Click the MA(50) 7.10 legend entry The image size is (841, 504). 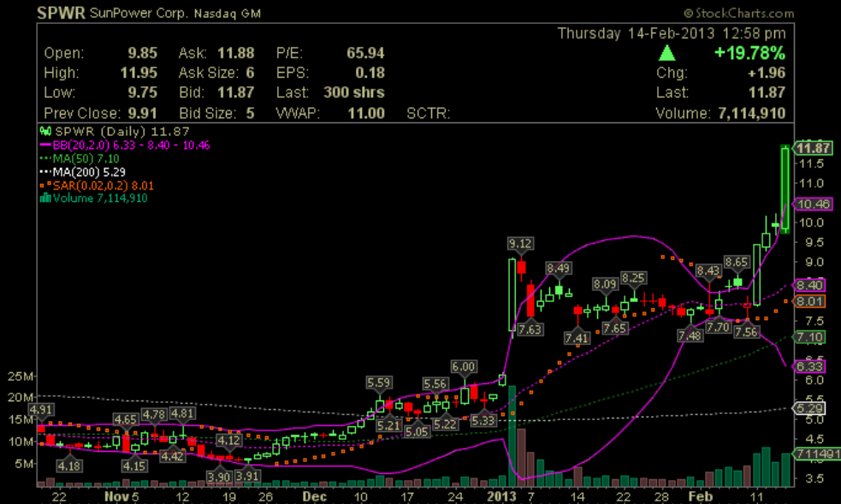pos(80,158)
